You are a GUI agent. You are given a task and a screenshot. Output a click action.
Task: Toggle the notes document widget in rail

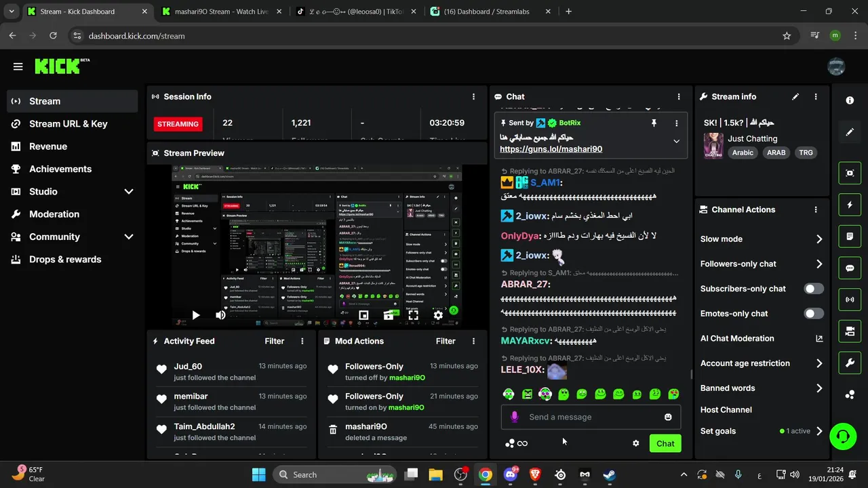point(850,237)
